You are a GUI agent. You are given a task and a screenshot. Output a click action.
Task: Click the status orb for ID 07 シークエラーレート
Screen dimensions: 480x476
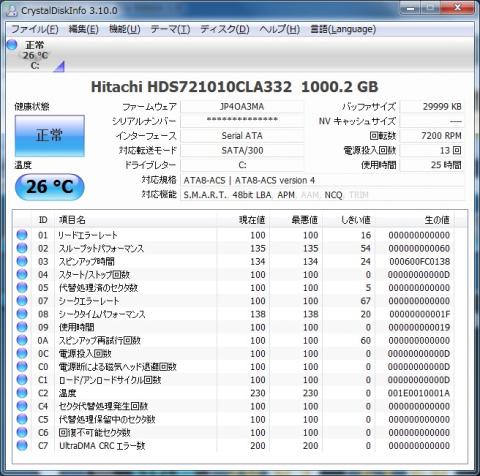(x=22, y=301)
